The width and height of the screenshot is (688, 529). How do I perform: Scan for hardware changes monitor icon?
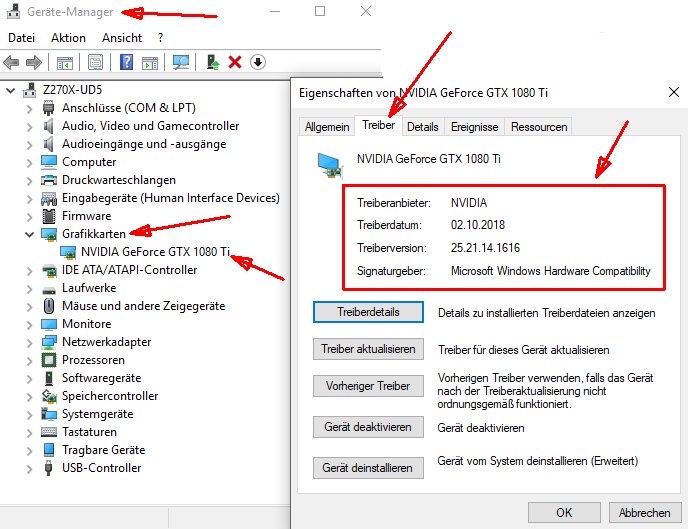(x=181, y=62)
